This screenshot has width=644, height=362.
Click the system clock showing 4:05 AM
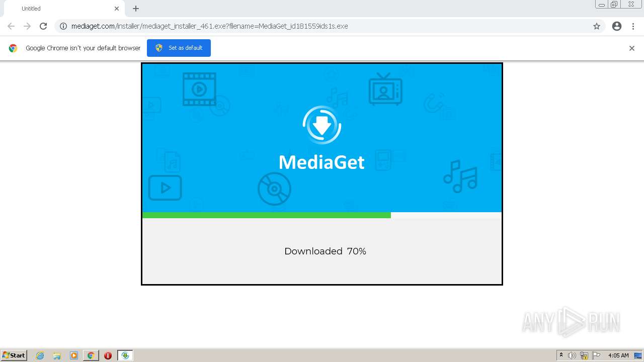click(618, 355)
